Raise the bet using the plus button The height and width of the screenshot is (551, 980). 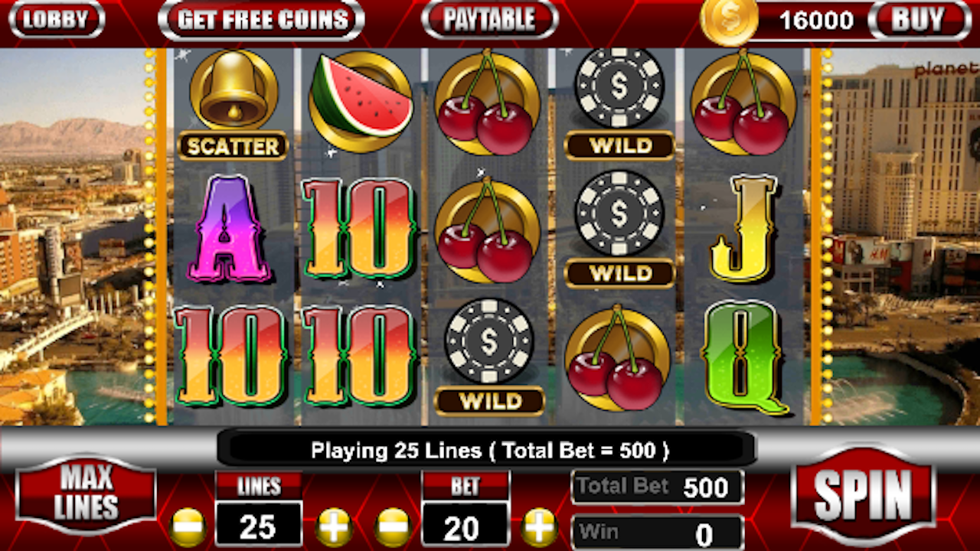click(540, 527)
